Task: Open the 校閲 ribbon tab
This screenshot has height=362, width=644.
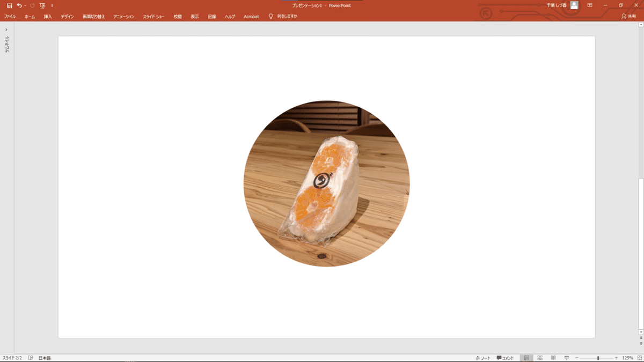Action: pyautogui.click(x=178, y=17)
